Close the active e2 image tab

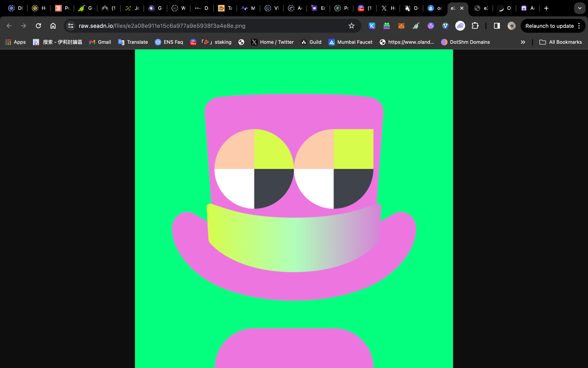click(x=462, y=8)
